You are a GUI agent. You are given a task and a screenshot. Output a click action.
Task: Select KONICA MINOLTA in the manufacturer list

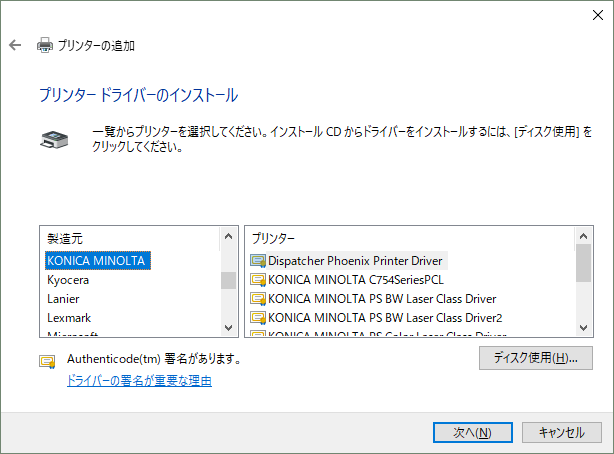coord(97,260)
